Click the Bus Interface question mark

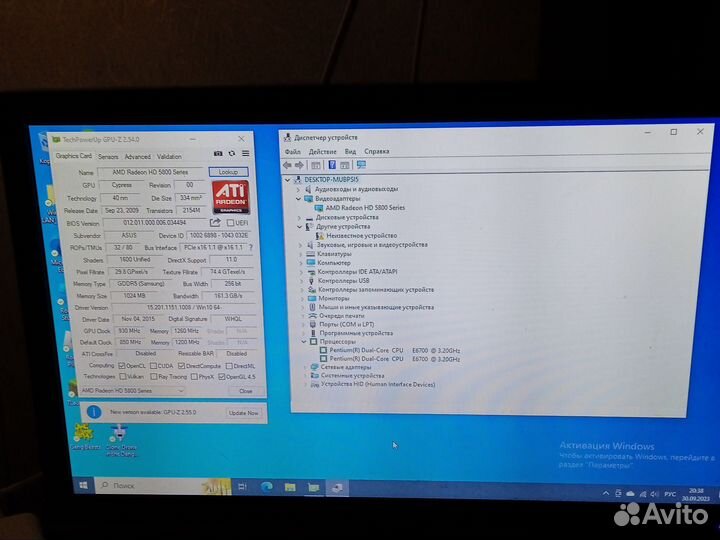coord(251,247)
